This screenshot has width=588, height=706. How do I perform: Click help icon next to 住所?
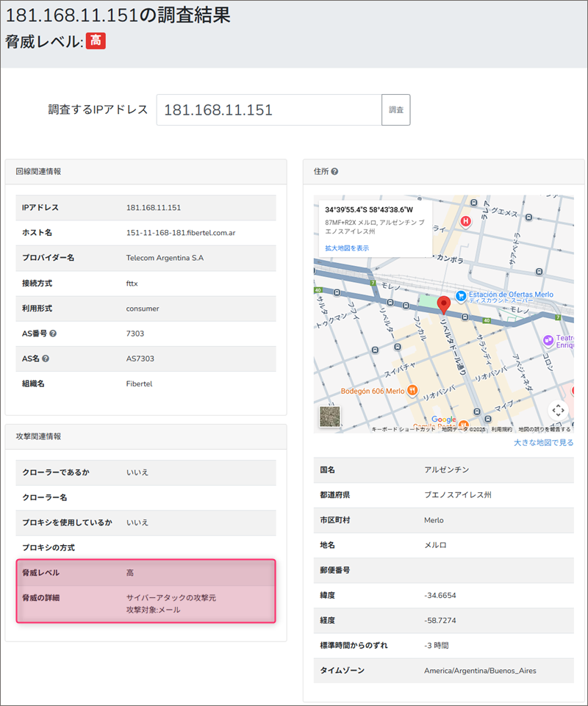pyautogui.click(x=334, y=172)
